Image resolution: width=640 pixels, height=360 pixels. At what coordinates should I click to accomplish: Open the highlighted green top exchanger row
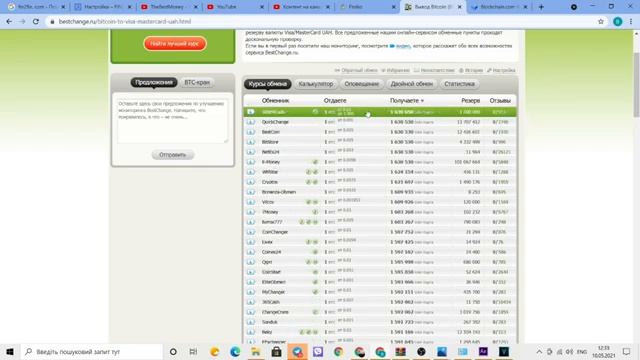(380, 112)
